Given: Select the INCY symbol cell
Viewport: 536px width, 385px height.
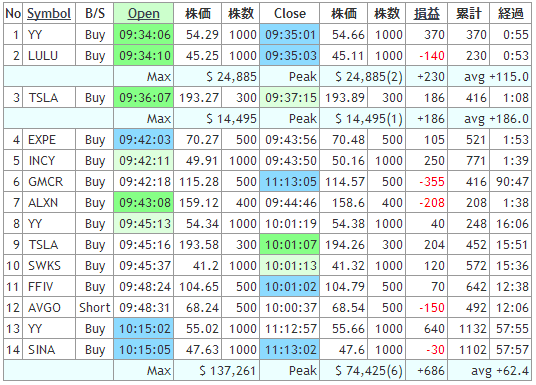Looking at the screenshot, I should pos(49,161).
